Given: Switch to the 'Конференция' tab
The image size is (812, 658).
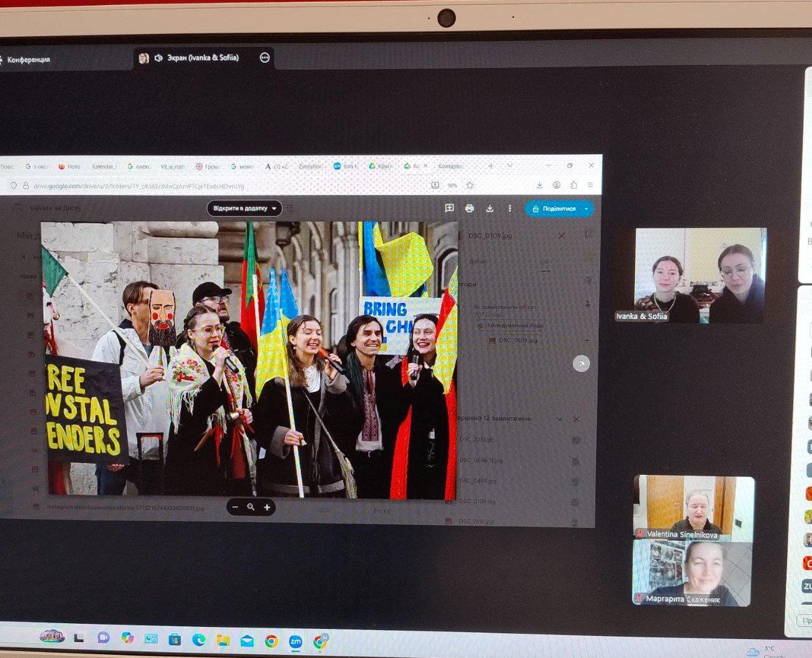Looking at the screenshot, I should tap(25, 60).
